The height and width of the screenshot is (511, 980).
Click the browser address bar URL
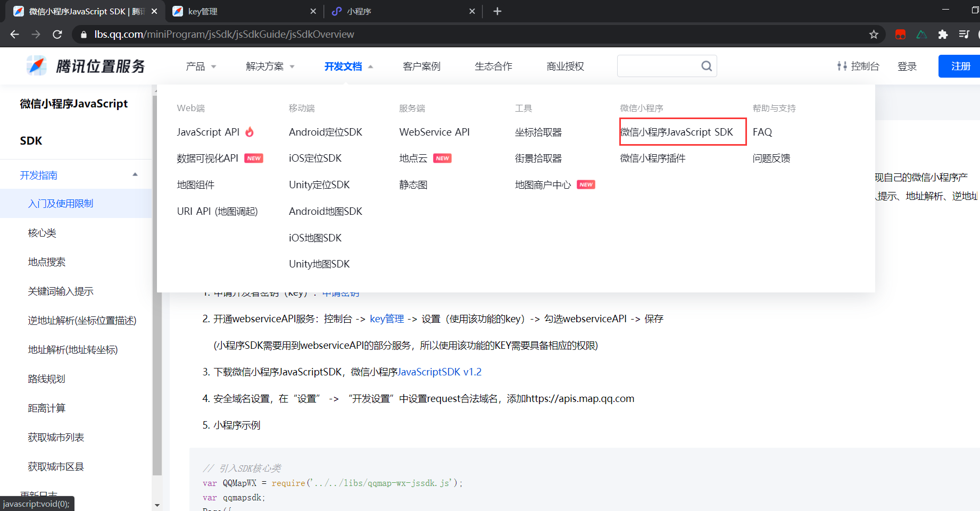[x=224, y=35]
